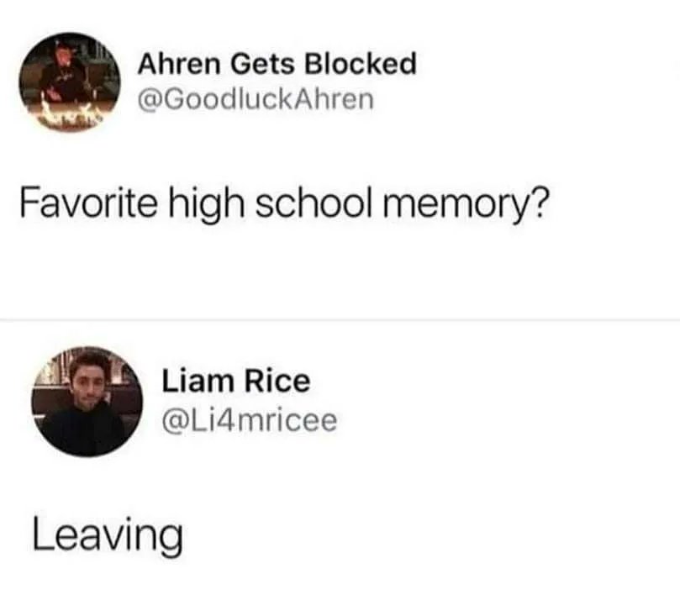Click the word 'Favorite' in the tweet
This screenshot has height=616, width=680.
[88, 202]
